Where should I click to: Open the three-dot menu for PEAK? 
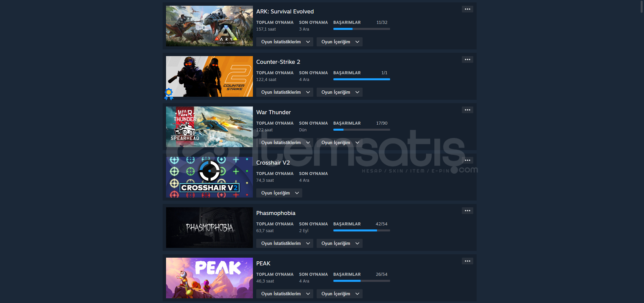(467, 261)
